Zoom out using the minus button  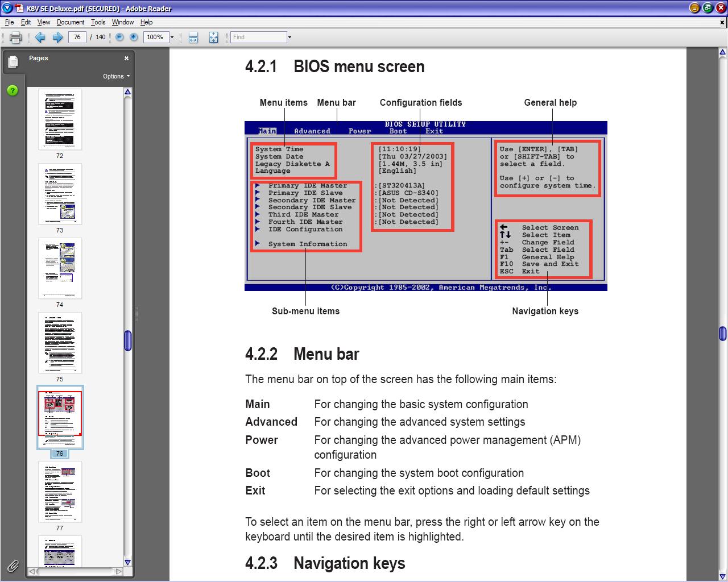119,37
